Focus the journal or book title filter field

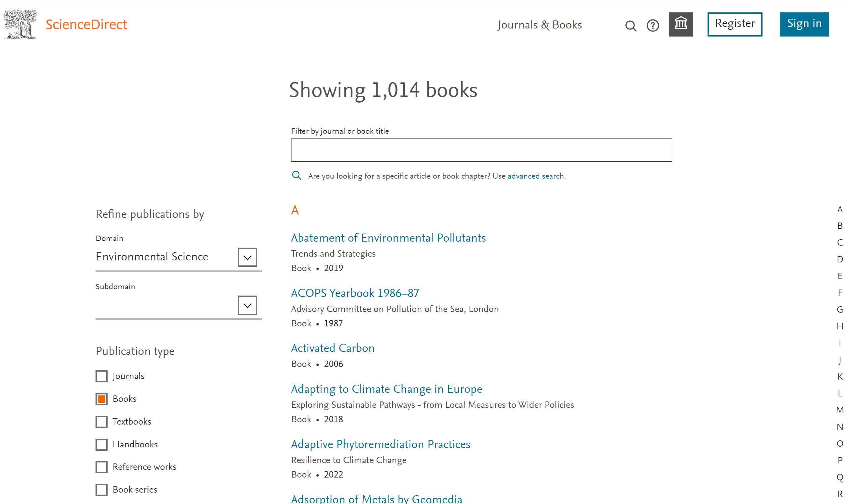coord(481,150)
